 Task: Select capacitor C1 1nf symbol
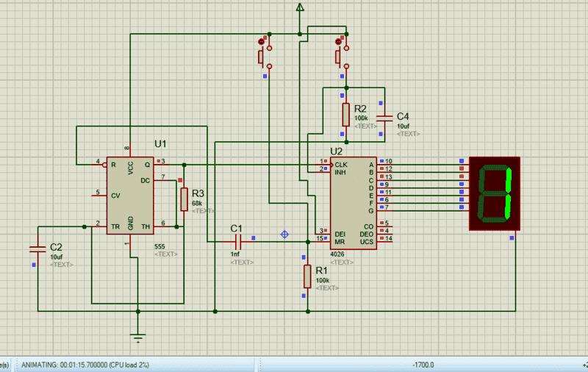tap(237, 241)
